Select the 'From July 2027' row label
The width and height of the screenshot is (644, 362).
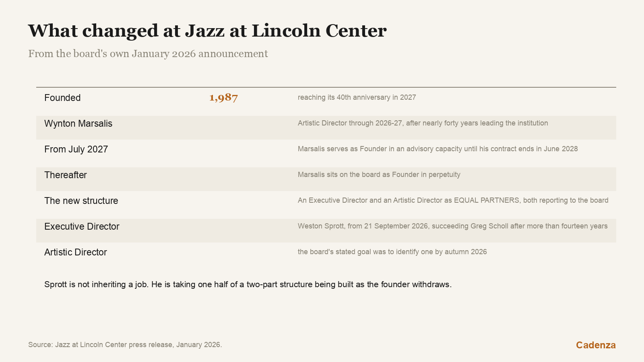[76, 149]
